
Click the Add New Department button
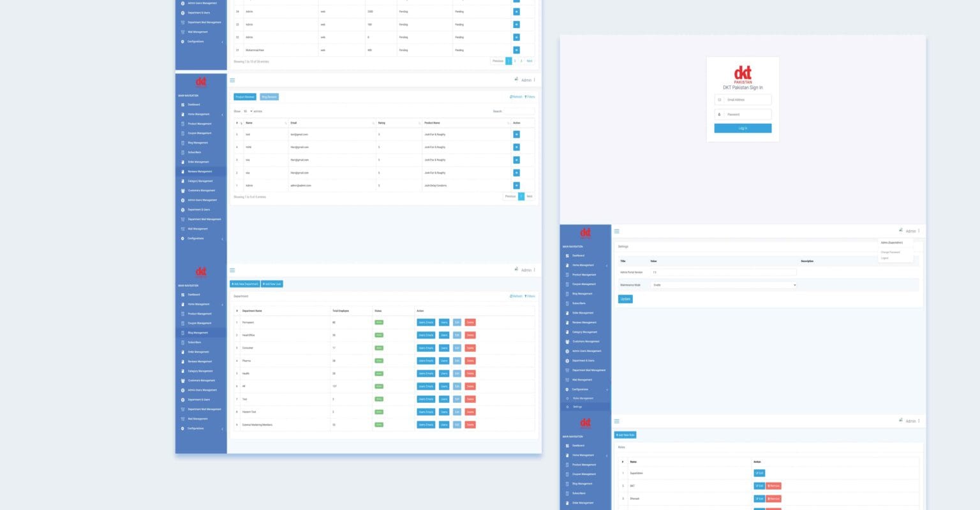(x=244, y=284)
